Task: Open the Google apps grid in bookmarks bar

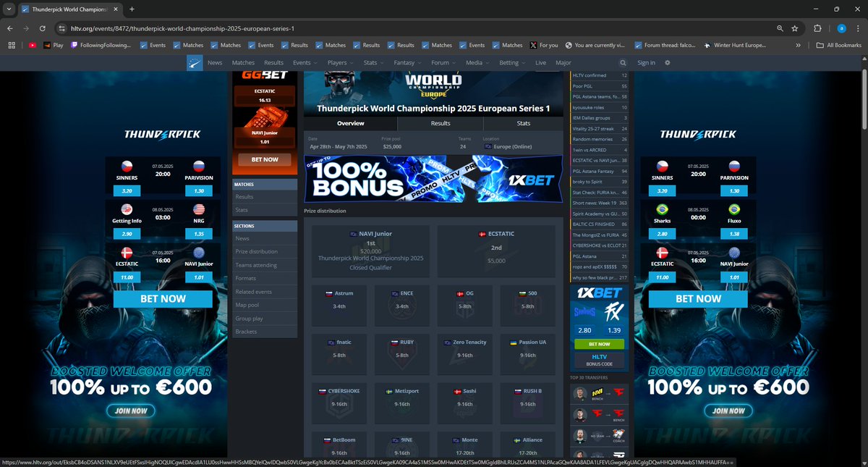Action: (x=12, y=45)
